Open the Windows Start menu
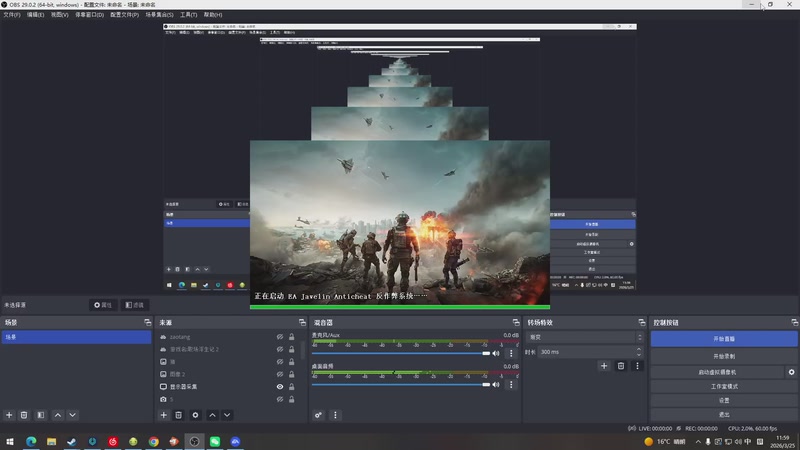Screen dimensions: 800x450 click(10, 441)
